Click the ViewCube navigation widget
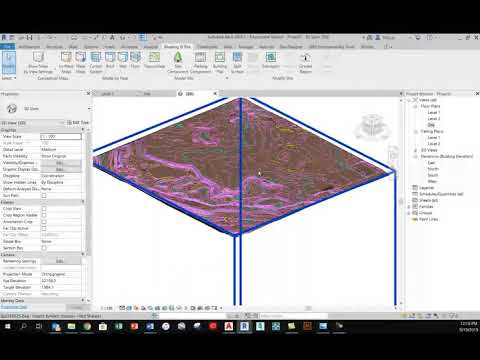480x360 pixels. click(372, 127)
